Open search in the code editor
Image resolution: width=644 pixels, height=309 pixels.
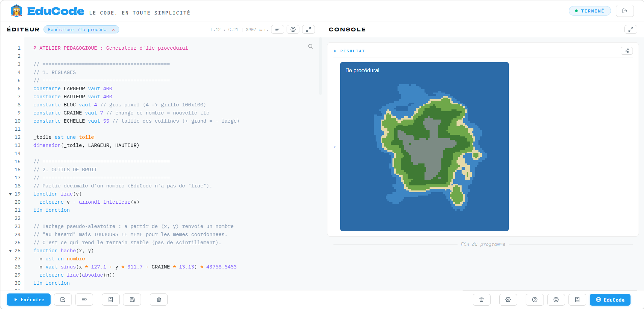coord(311,46)
